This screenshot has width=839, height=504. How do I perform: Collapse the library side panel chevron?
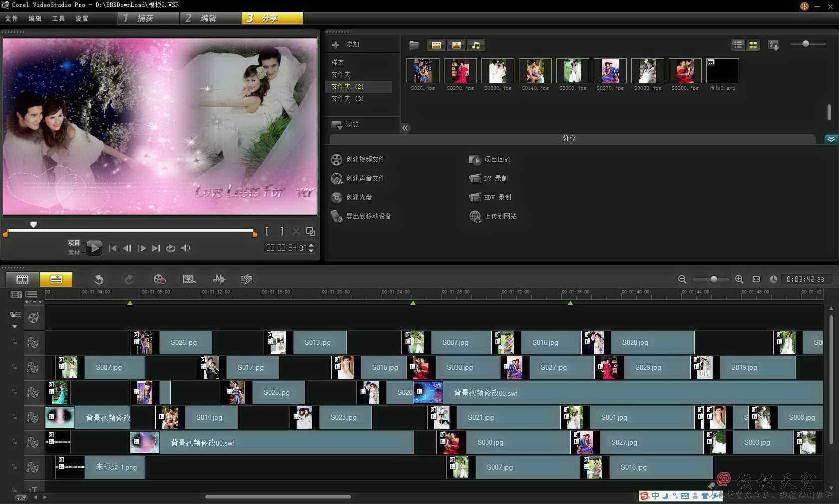click(406, 128)
